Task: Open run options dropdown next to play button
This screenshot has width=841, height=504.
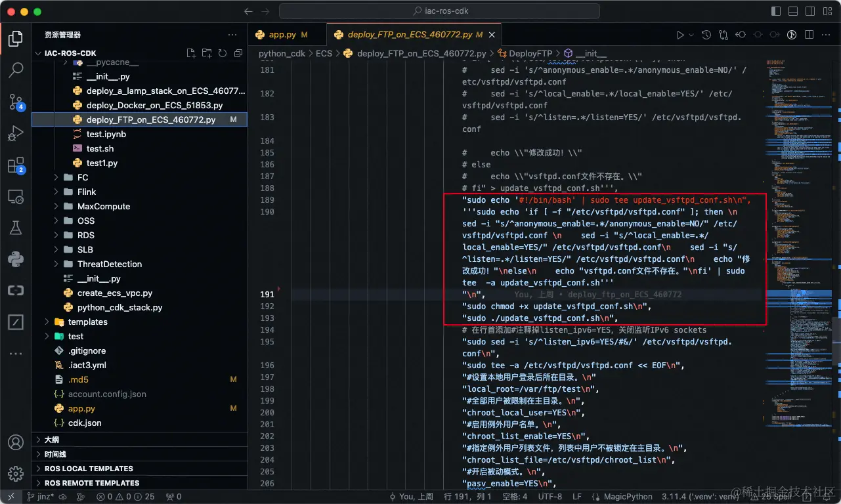Action: click(x=691, y=35)
